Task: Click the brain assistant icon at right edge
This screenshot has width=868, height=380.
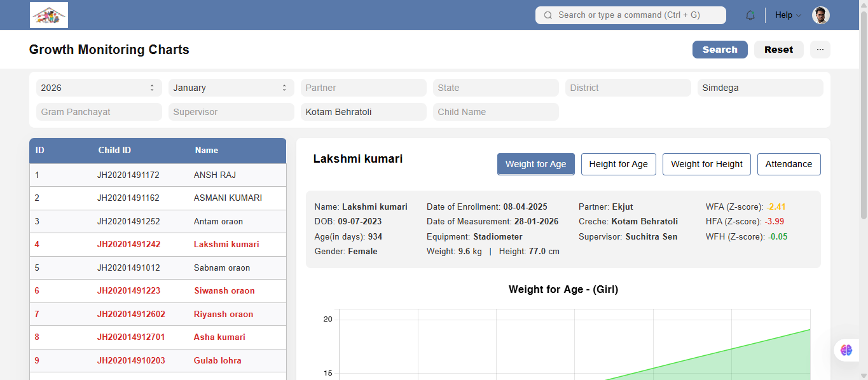Action: point(846,350)
